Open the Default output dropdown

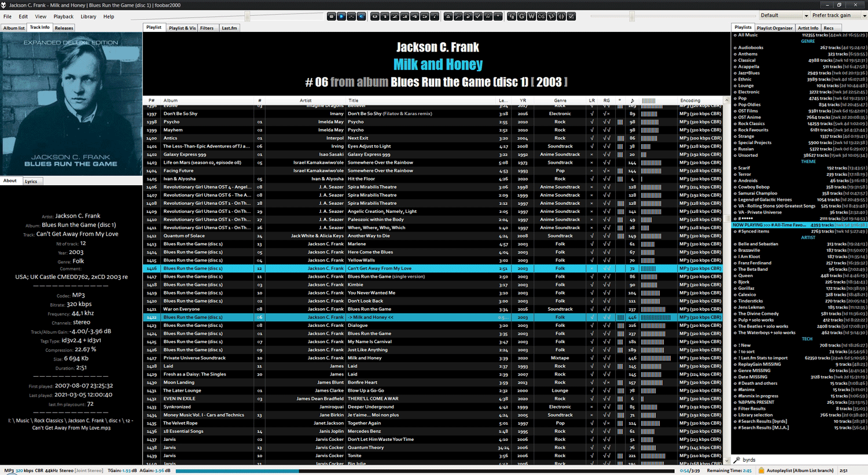(784, 16)
